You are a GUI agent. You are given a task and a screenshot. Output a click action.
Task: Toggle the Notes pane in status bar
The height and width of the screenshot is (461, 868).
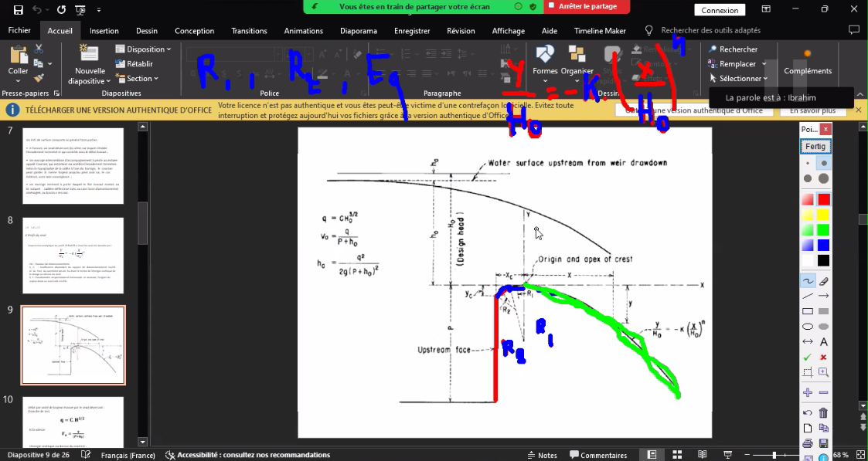pos(542,455)
